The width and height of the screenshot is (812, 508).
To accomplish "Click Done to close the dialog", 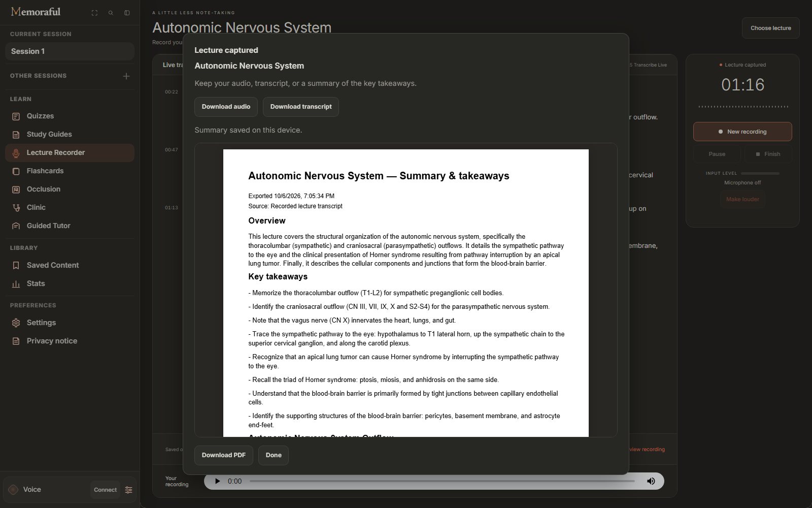I will tap(274, 455).
